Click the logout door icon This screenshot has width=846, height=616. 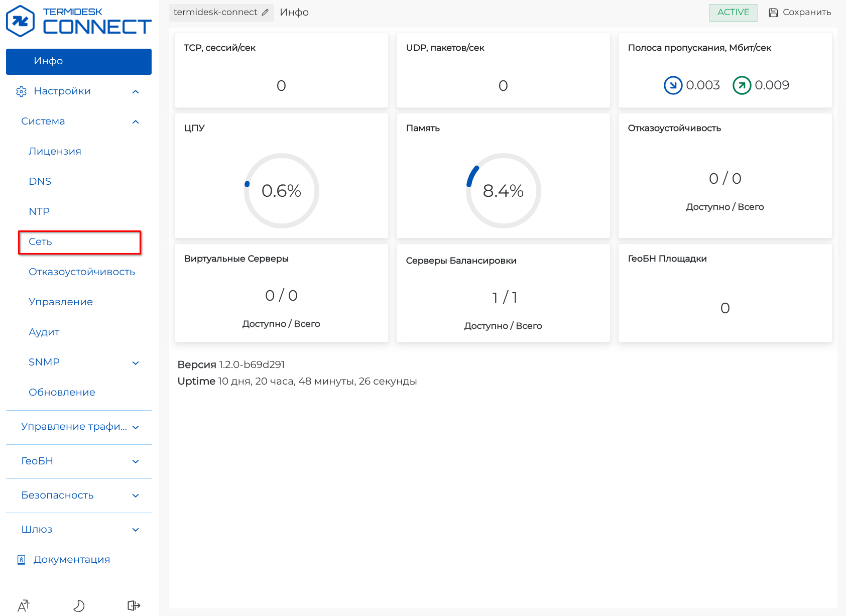click(134, 605)
